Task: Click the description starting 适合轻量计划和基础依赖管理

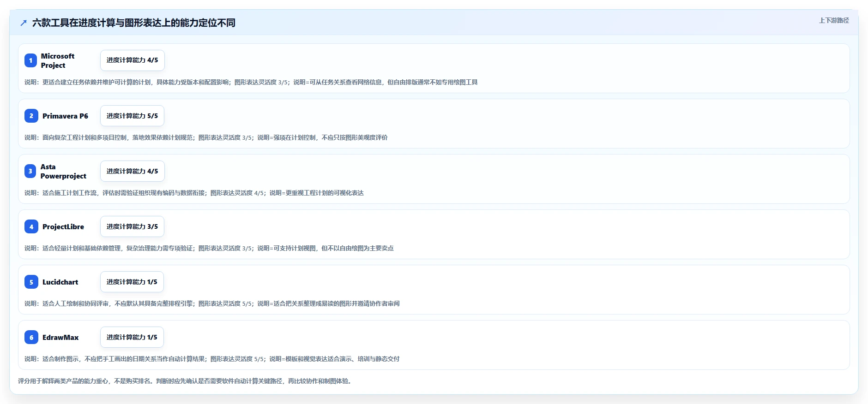Action: click(x=209, y=248)
